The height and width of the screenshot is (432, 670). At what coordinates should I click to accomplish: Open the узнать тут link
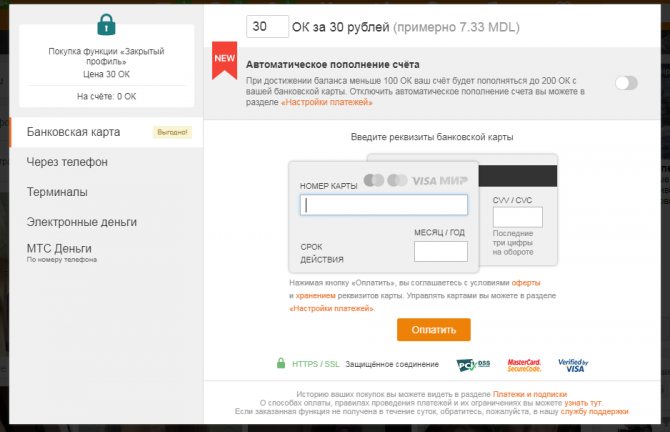point(583,403)
